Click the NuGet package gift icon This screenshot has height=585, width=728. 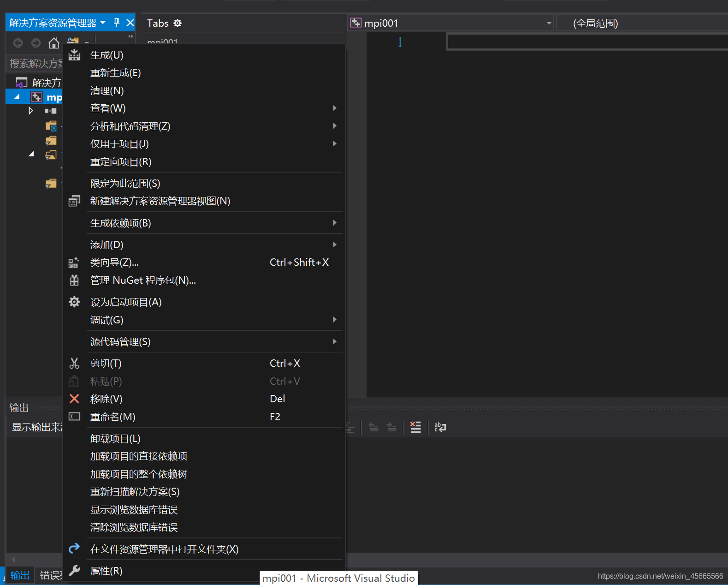(74, 280)
